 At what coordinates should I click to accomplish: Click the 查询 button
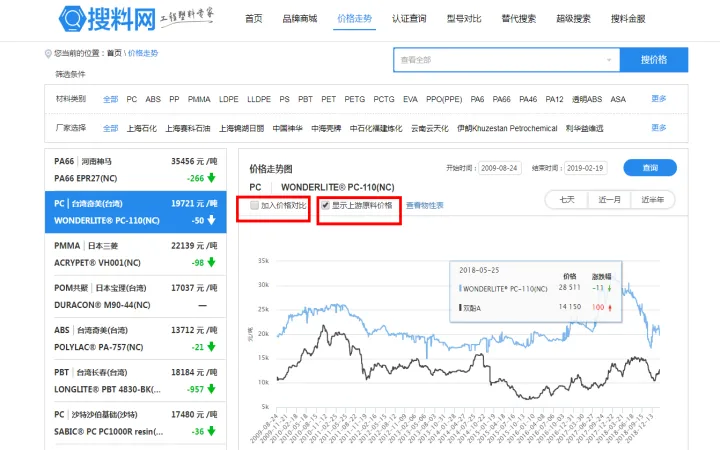click(x=650, y=168)
